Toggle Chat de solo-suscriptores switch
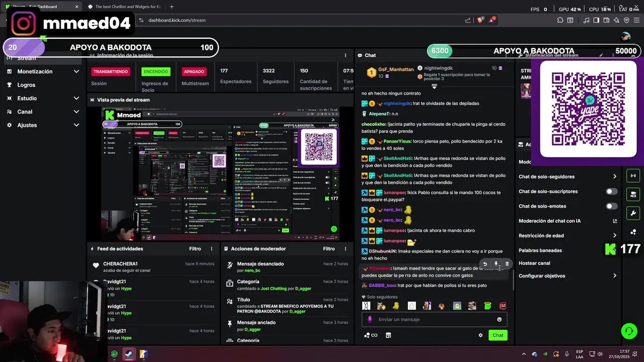This screenshot has width=644, height=362. 611,192
